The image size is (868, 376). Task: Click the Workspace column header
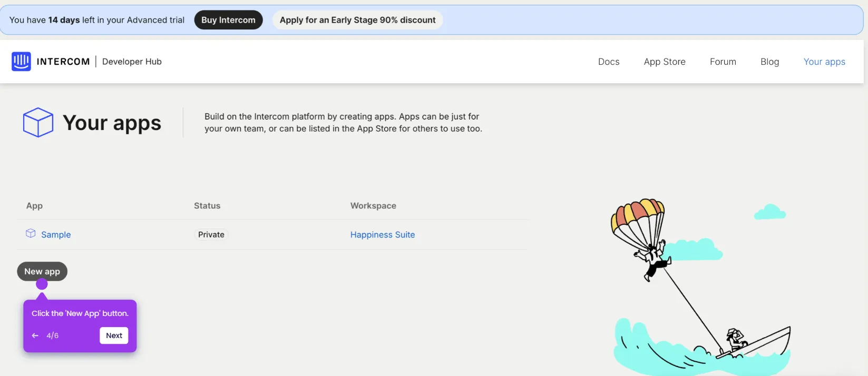click(373, 206)
